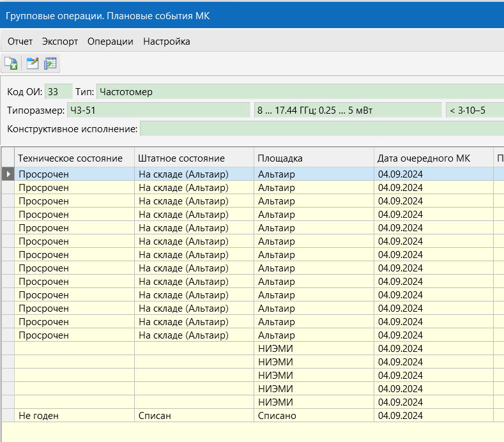Click the Типоразмер field showing Ч3-51
The image size is (504, 442).
coord(158,111)
